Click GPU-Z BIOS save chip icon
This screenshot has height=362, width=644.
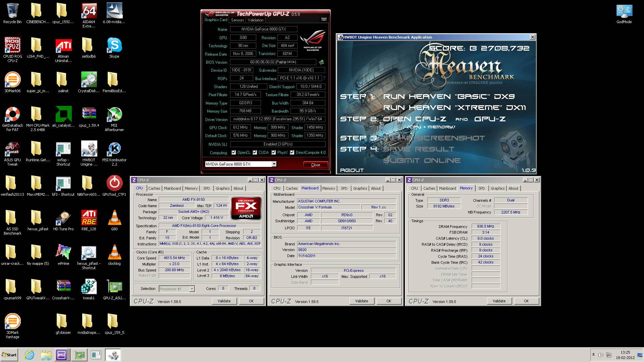[x=321, y=62]
